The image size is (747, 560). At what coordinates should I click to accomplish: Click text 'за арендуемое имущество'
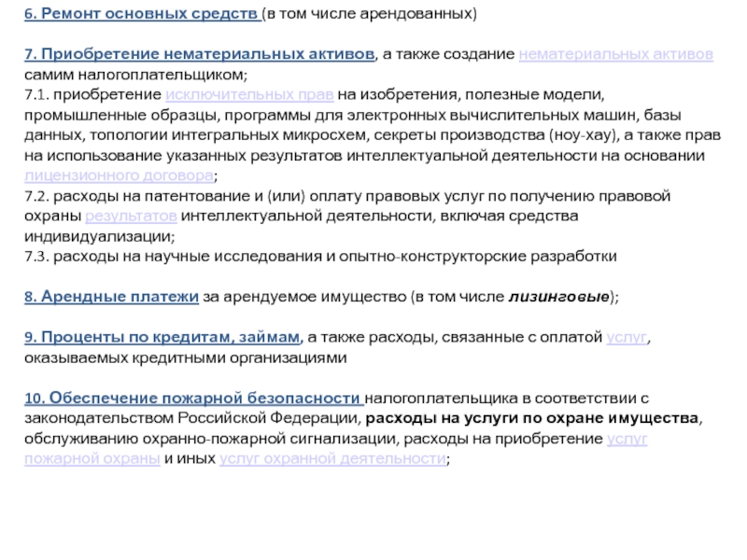tap(305, 297)
